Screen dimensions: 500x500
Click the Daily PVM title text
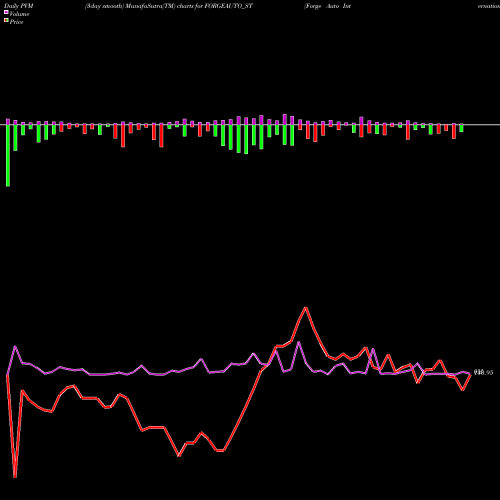pos(19,6)
